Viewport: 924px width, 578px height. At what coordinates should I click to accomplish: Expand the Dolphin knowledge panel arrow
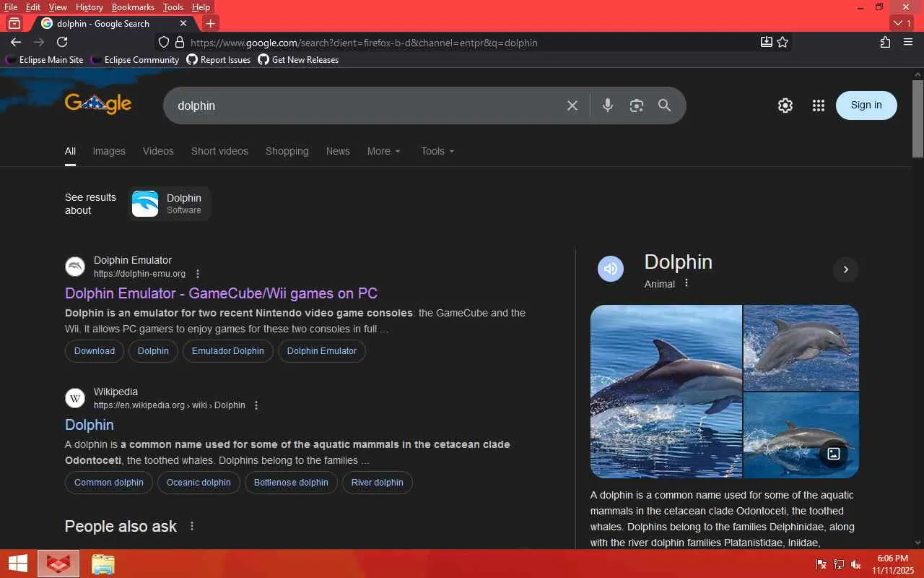tap(845, 269)
